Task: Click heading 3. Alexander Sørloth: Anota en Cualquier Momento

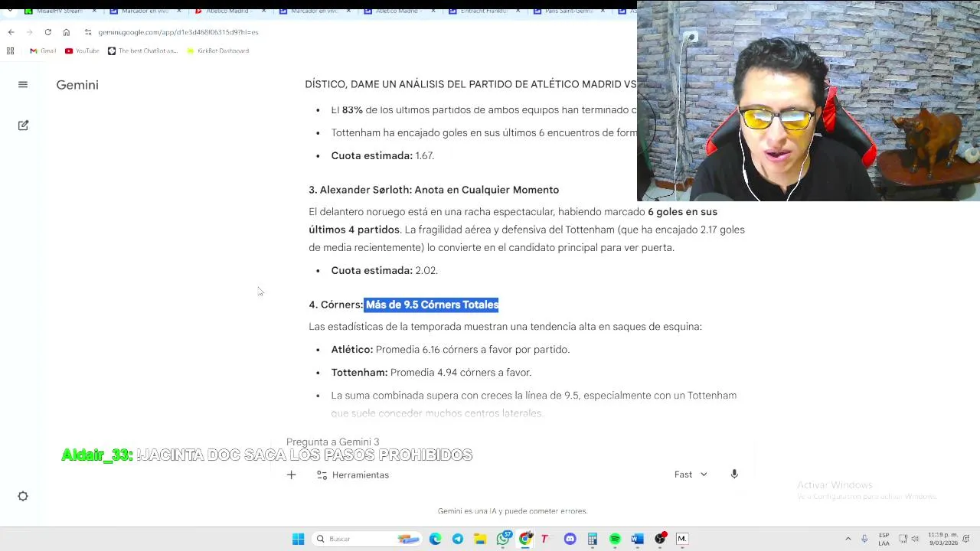Action: (x=434, y=190)
